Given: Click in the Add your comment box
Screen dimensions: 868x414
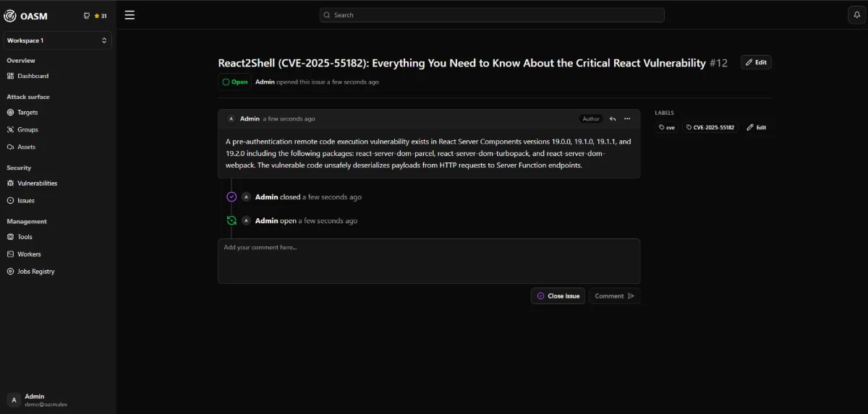Looking at the screenshot, I should [429, 261].
